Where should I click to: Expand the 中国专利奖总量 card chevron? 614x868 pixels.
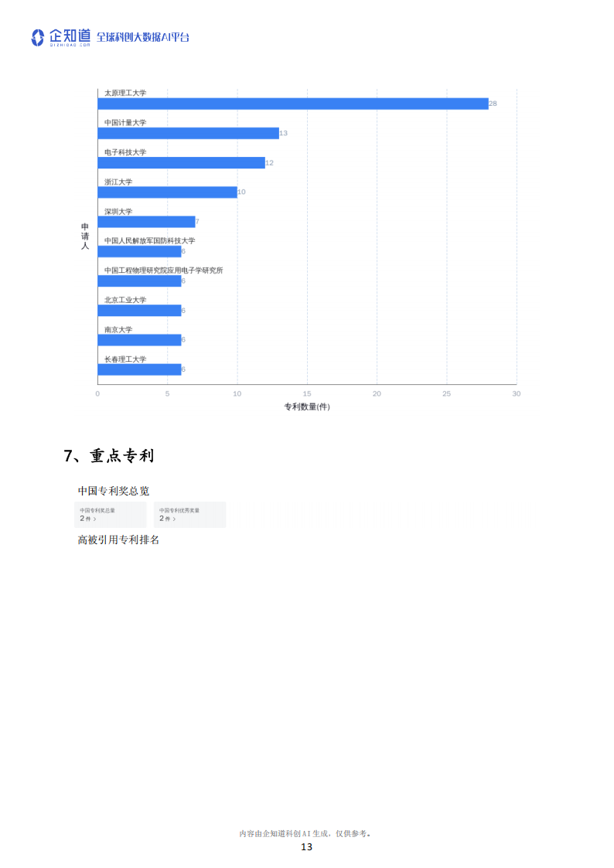point(94,519)
